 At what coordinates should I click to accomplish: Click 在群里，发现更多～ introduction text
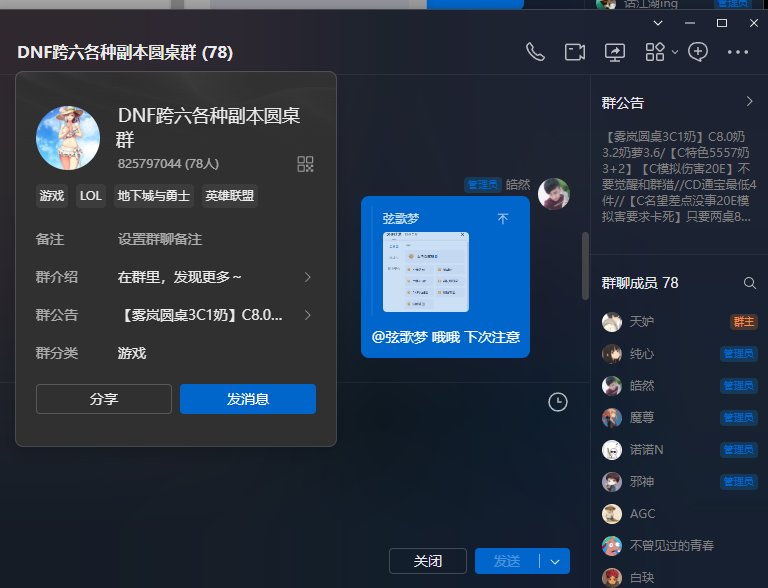179,277
